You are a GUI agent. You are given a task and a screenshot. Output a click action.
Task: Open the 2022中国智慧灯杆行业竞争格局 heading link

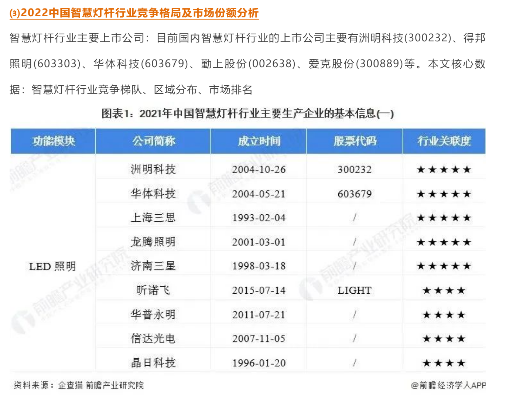(x=134, y=13)
